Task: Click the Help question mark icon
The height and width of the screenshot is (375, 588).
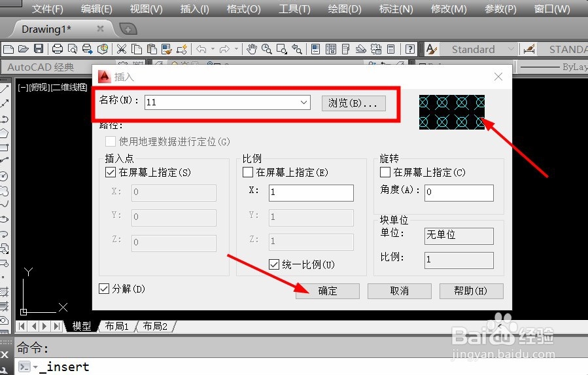Action: [410, 49]
